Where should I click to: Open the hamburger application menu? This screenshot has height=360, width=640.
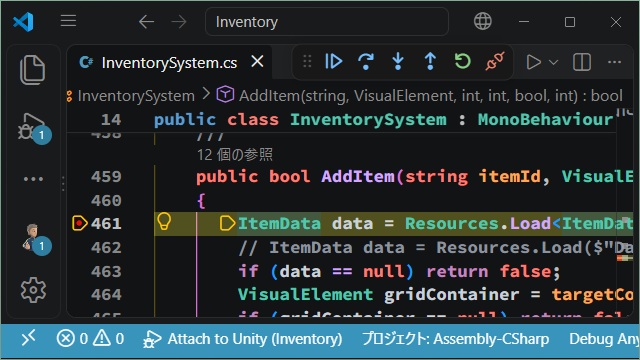[x=68, y=21]
